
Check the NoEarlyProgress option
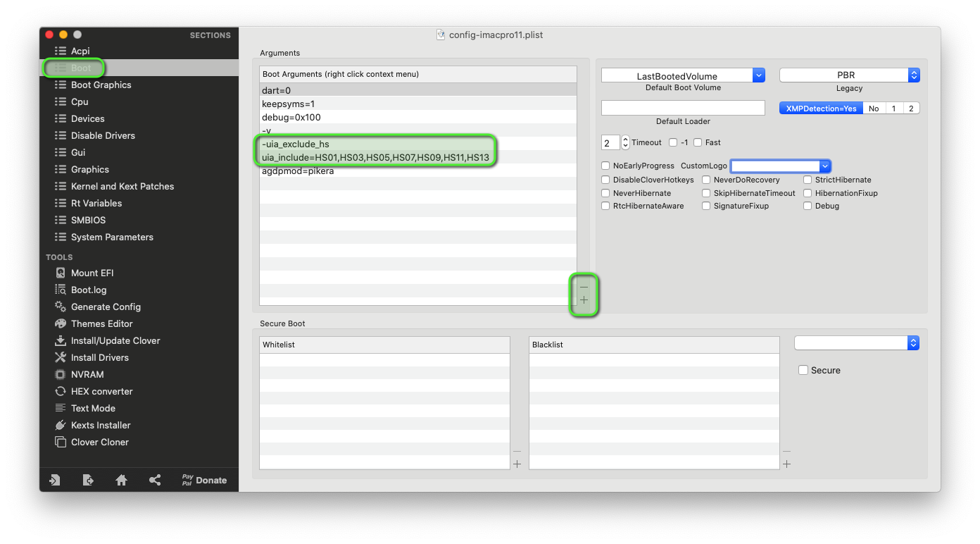coord(605,166)
